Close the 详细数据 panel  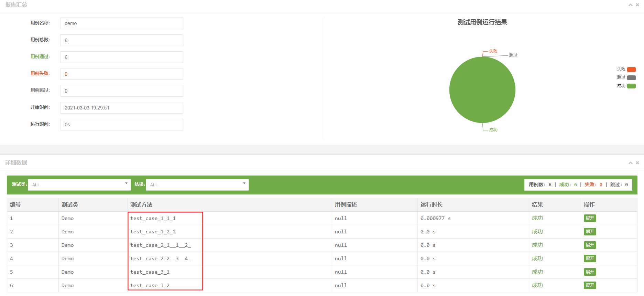(x=637, y=163)
